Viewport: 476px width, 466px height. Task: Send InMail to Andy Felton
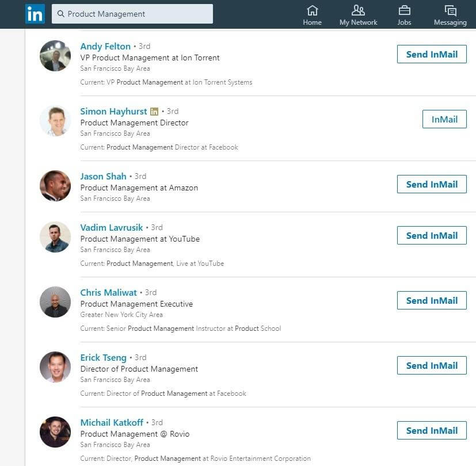click(432, 54)
